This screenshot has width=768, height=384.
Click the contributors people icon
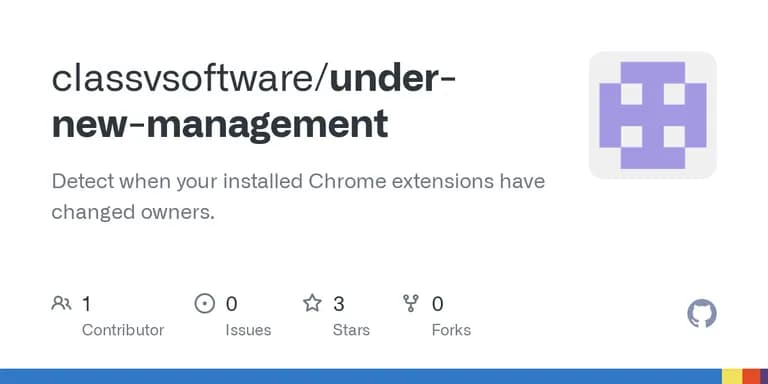[61, 304]
